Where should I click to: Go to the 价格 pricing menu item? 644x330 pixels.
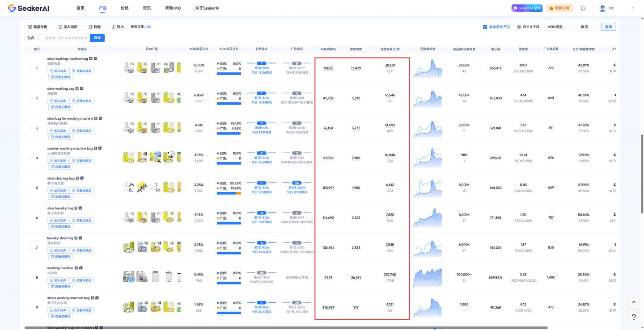(125, 8)
